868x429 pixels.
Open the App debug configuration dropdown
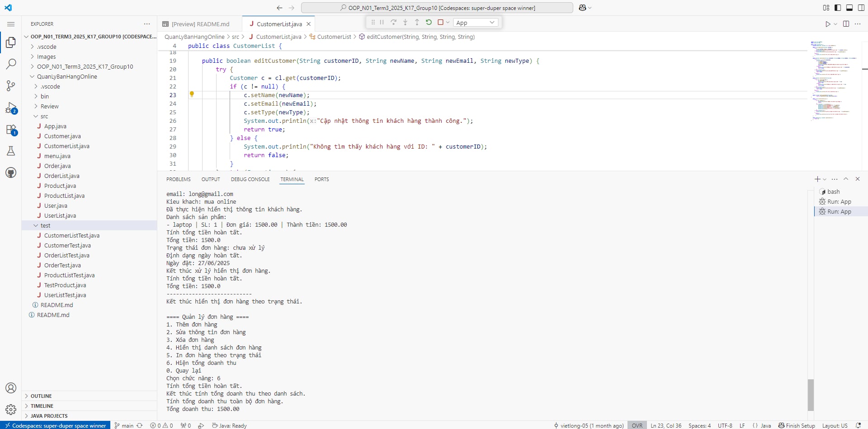pyautogui.click(x=476, y=23)
